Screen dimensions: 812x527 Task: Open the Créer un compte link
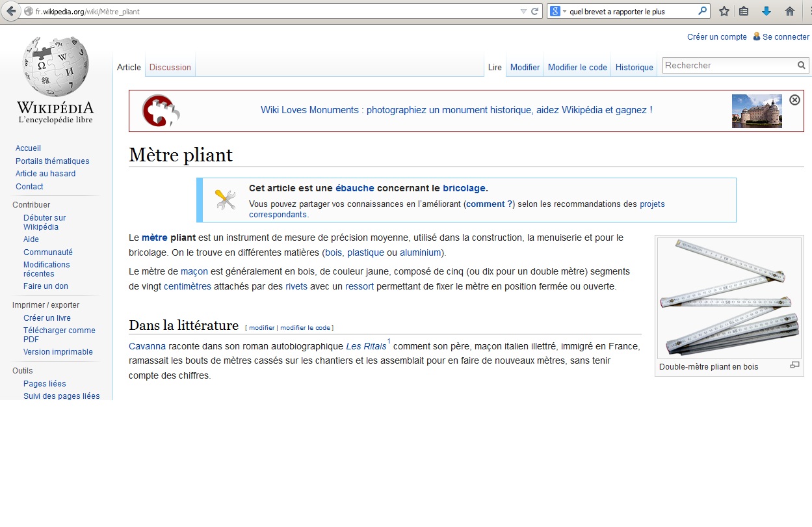(x=717, y=37)
